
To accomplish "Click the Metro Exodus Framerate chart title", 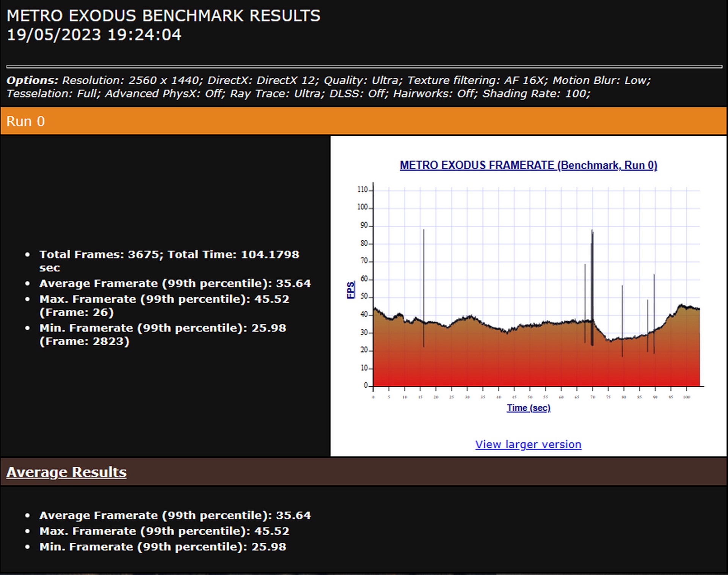I will click(x=528, y=165).
